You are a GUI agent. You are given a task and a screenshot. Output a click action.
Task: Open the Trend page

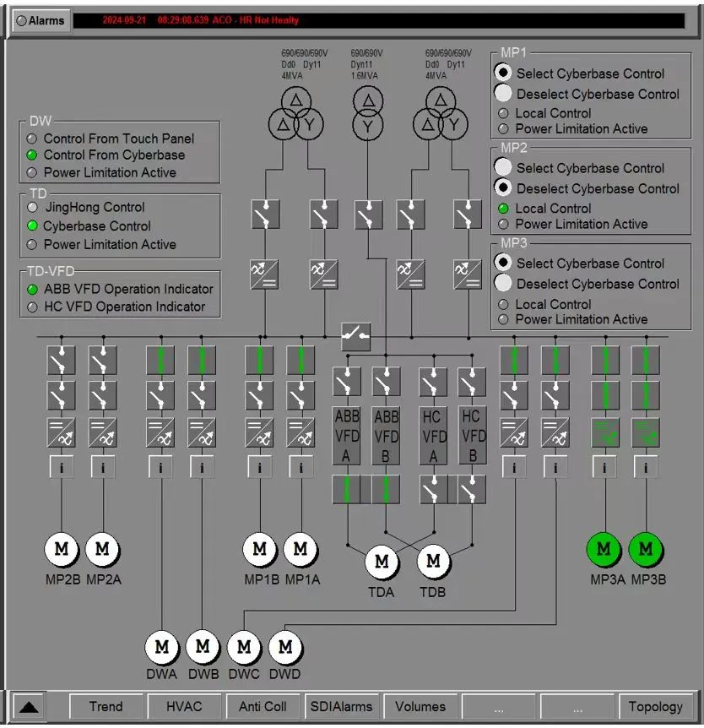(x=106, y=707)
